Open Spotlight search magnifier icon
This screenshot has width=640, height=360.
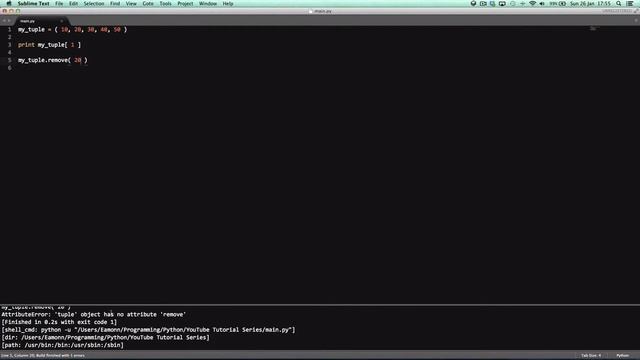619,4
